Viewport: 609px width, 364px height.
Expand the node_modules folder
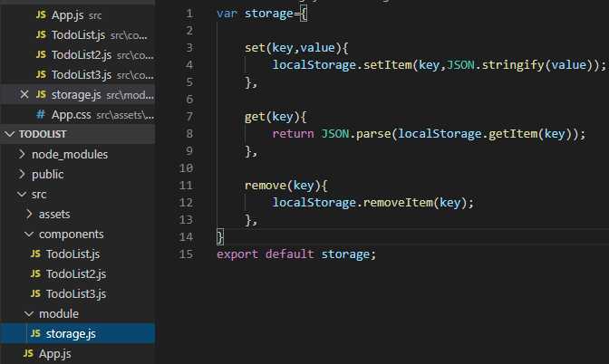coord(24,155)
